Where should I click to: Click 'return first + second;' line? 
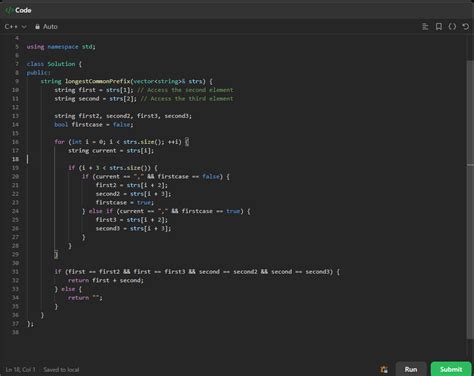coord(106,281)
